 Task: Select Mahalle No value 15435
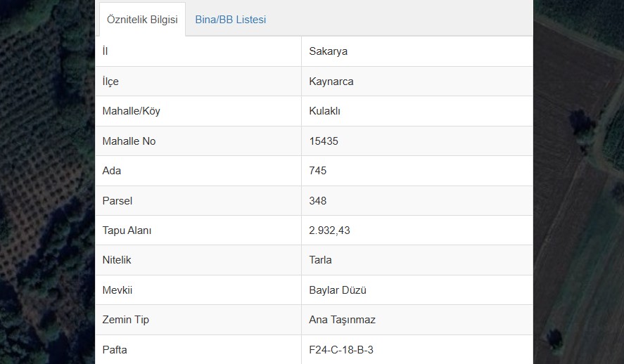click(x=324, y=141)
